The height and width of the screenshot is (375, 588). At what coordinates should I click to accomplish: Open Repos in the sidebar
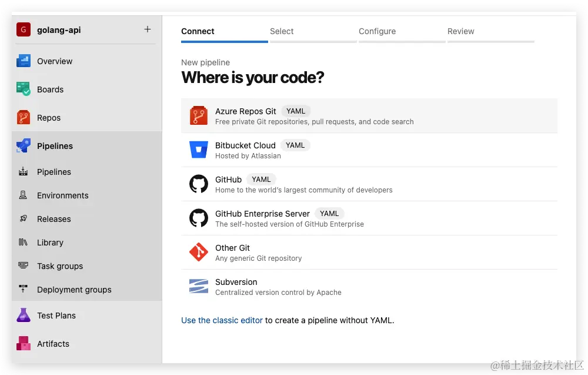(x=49, y=118)
